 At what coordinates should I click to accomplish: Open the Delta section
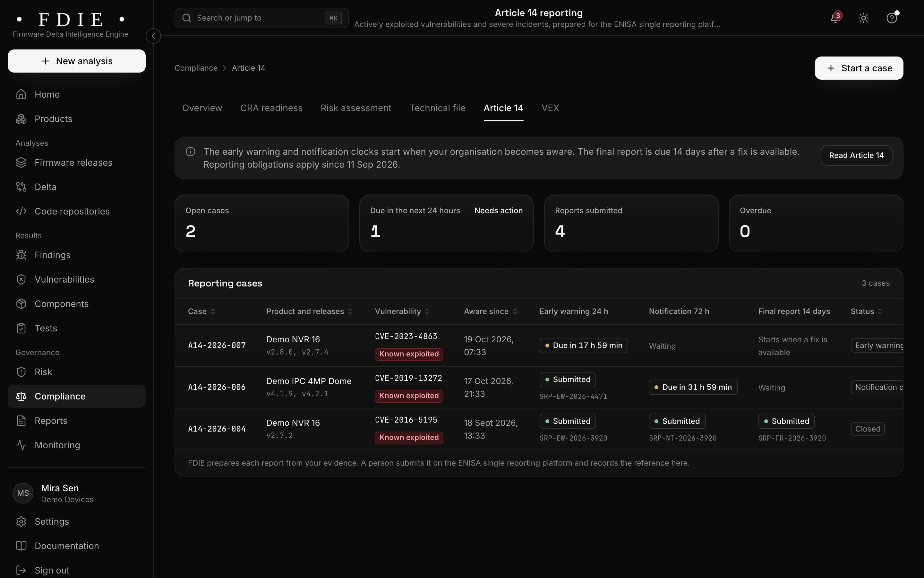coord(76,187)
